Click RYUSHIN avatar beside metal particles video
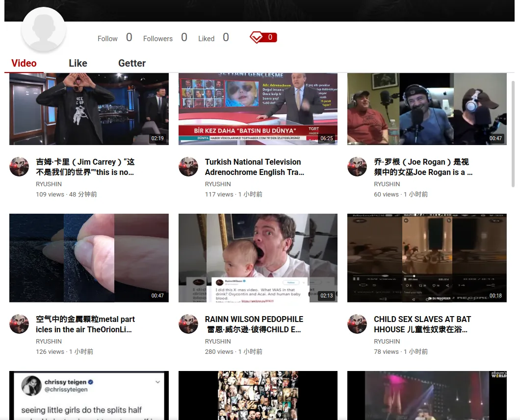Screen dimensions: 520x420 [x=19, y=324]
